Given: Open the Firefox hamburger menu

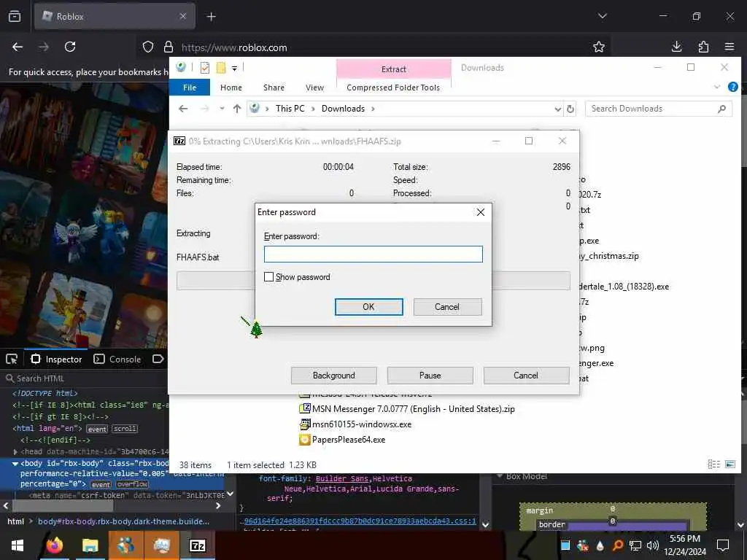Looking at the screenshot, I should [729, 47].
